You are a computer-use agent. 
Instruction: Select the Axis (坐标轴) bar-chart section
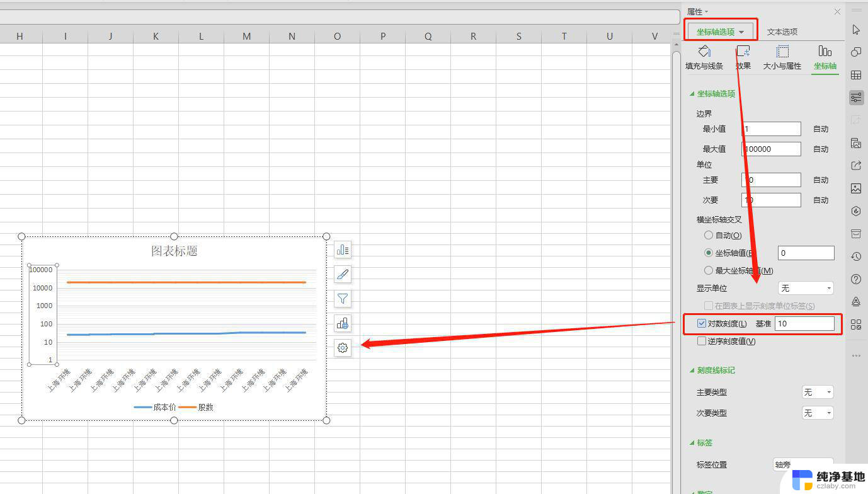pos(825,58)
